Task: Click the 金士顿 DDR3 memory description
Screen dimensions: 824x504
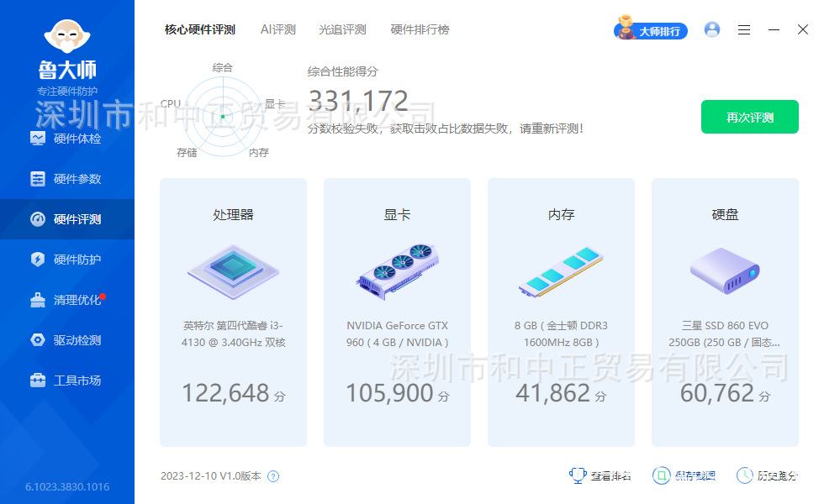Action: pos(561,334)
